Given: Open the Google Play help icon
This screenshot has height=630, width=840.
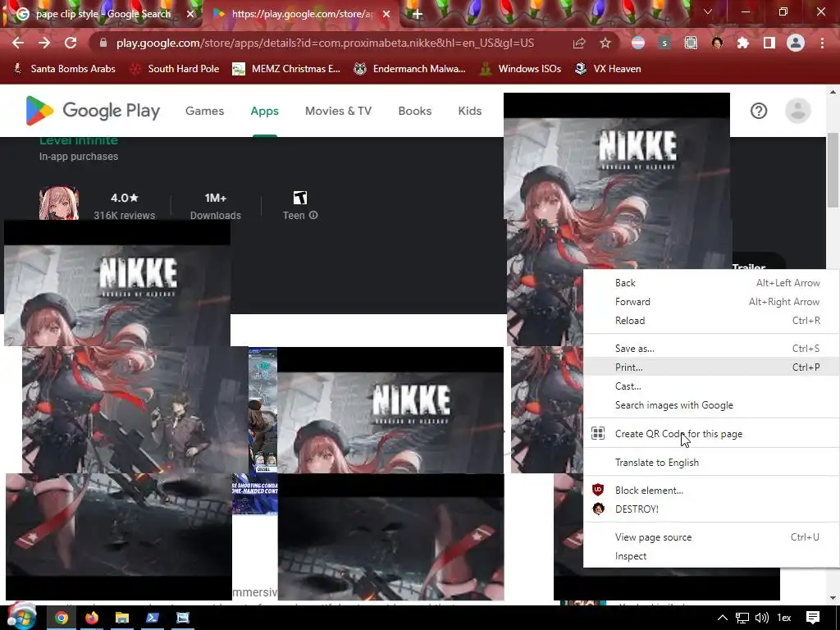Looking at the screenshot, I should pyautogui.click(x=759, y=111).
